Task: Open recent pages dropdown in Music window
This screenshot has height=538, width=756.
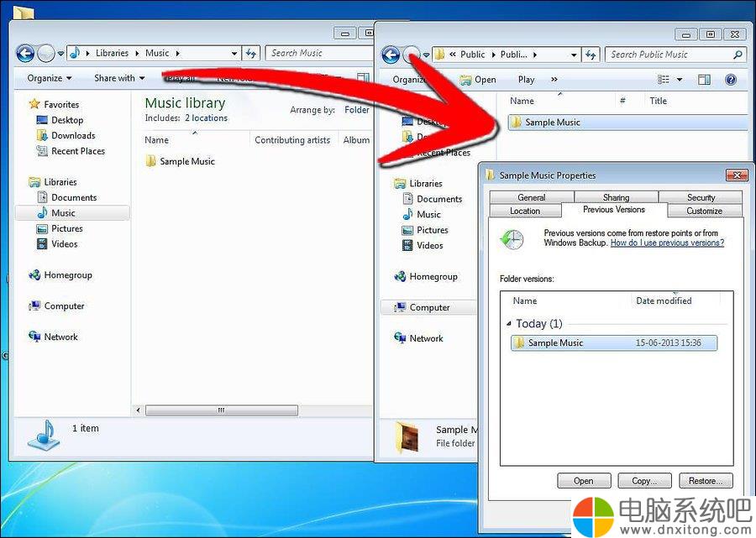Action: coord(60,54)
